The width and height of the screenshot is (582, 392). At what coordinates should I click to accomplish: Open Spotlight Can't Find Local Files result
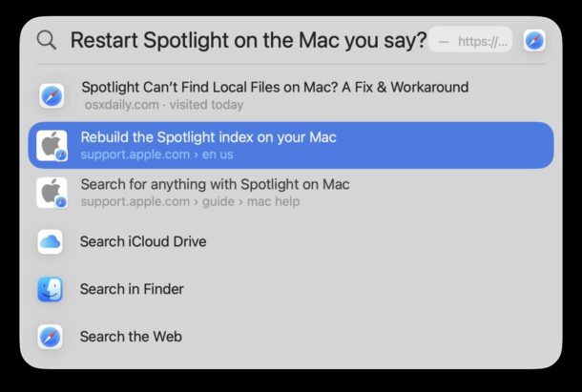pyautogui.click(x=275, y=88)
